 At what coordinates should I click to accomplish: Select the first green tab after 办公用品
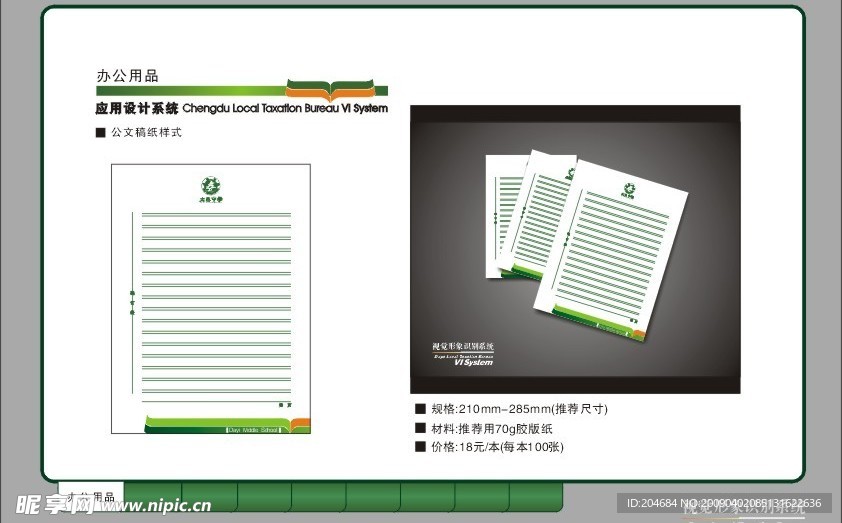[x=154, y=496]
